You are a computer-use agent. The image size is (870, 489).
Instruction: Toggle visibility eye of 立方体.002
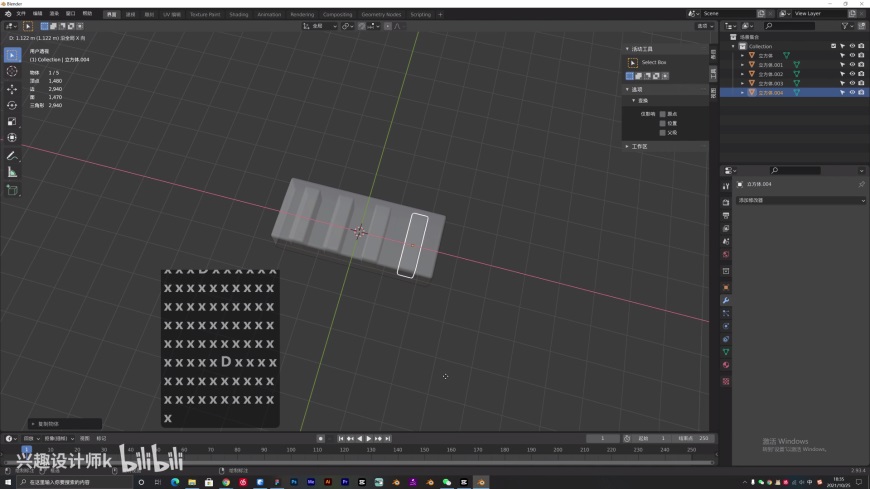pyautogui.click(x=852, y=74)
